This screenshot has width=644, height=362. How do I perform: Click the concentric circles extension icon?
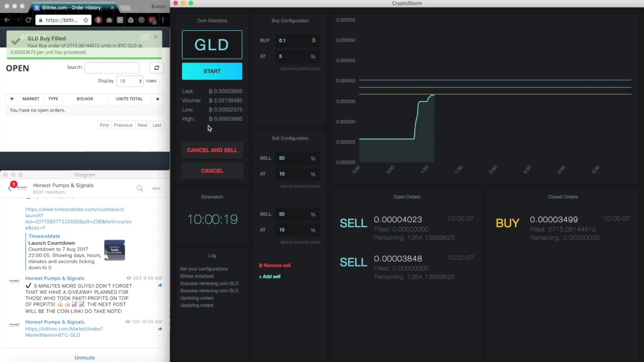click(141, 20)
